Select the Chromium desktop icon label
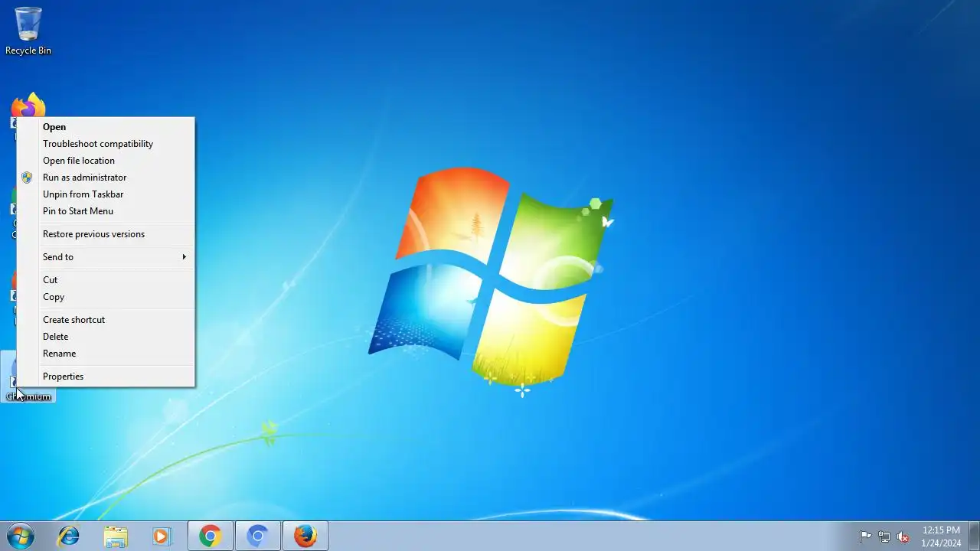980x551 pixels. (28, 396)
